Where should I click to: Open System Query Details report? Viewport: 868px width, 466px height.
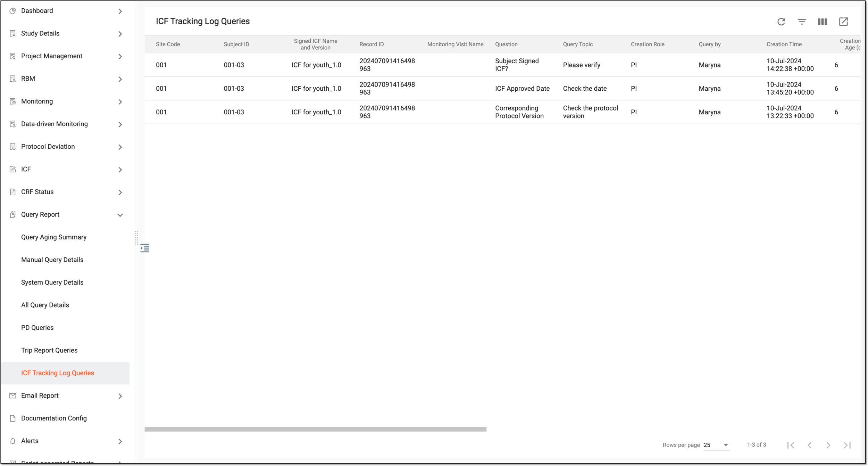coord(52,282)
